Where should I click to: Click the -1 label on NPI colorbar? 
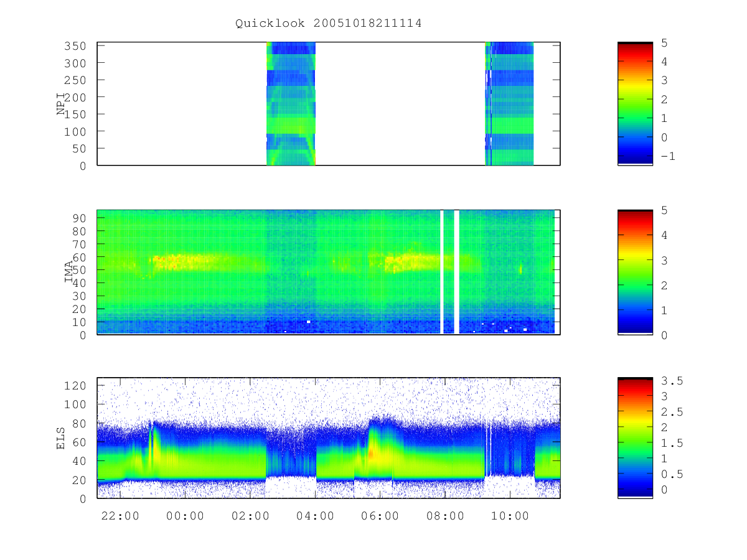tap(668, 156)
